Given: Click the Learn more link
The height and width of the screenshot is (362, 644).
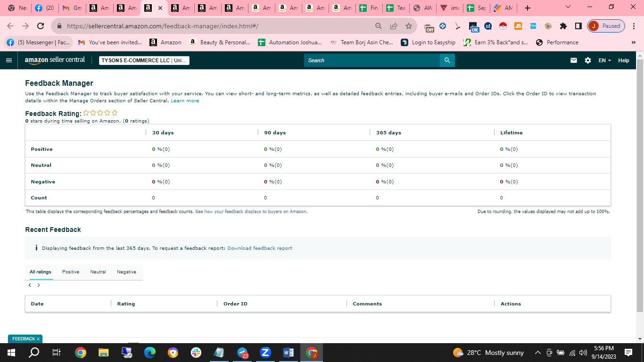Looking at the screenshot, I should tap(185, 101).
